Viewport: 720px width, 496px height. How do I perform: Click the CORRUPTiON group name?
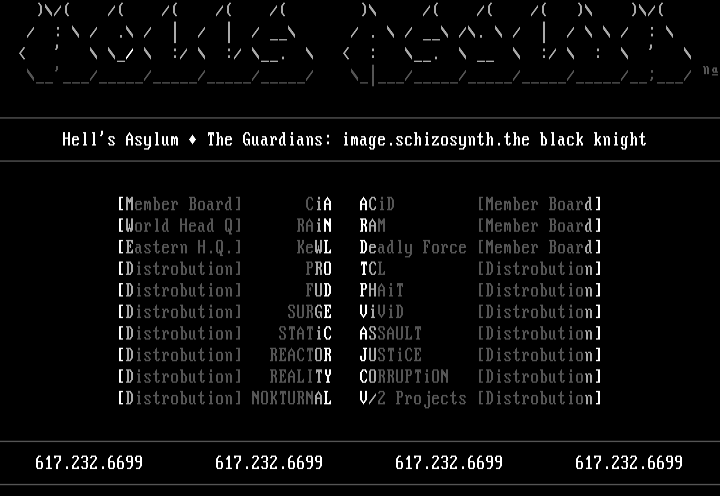pos(404,377)
